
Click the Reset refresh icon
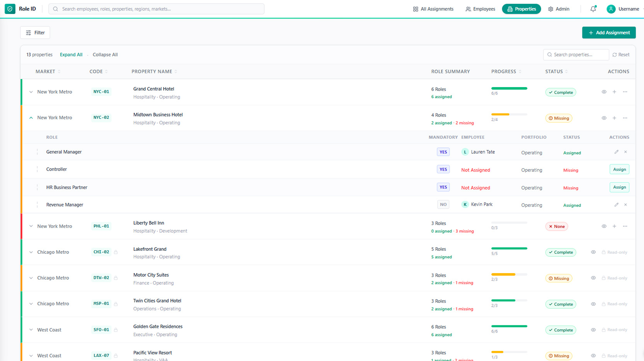click(x=615, y=55)
